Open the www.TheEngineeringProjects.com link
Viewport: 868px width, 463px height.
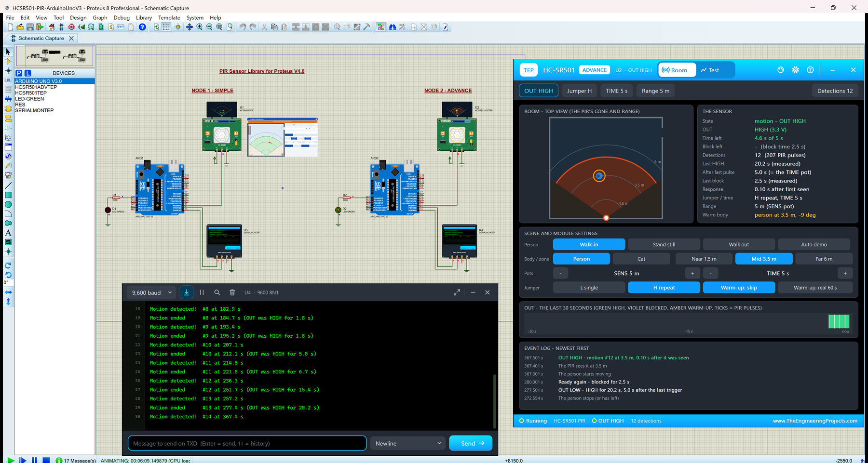[815, 421]
